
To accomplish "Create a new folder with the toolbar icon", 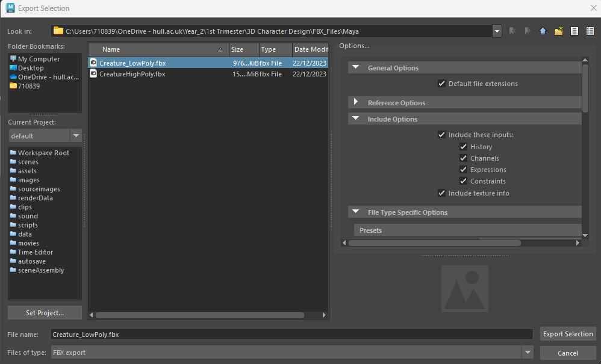I will click(559, 31).
